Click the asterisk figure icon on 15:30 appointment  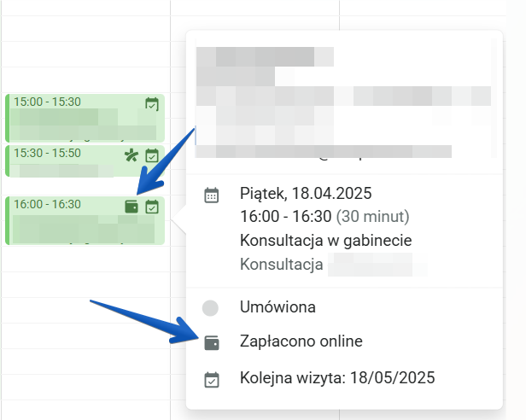(x=131, y=155)
